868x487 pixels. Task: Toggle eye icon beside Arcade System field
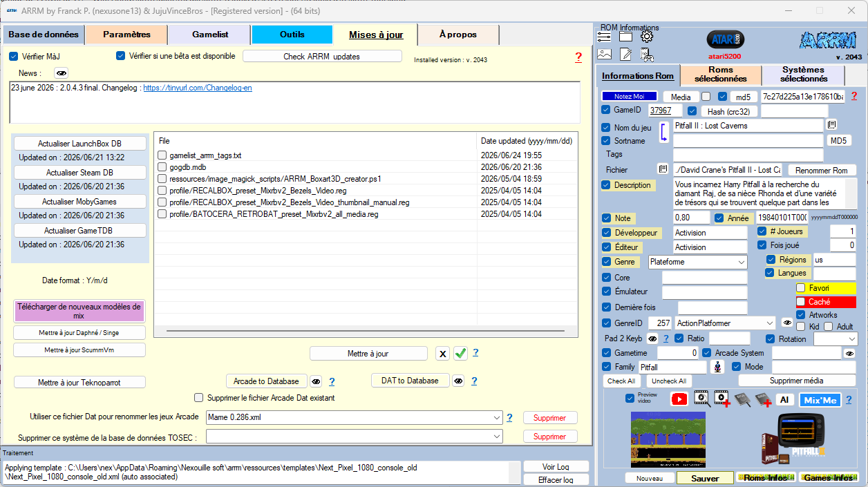coord(850,353)
